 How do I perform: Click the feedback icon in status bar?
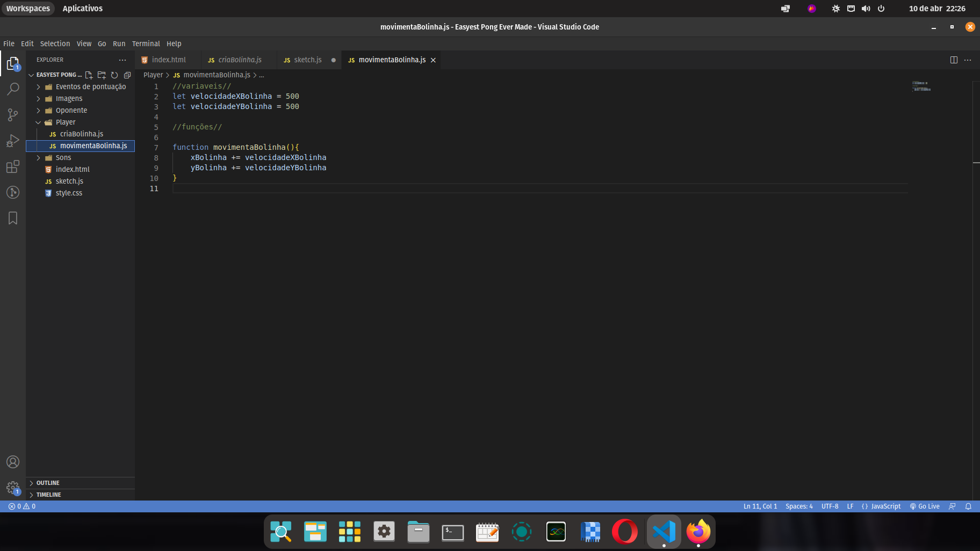(952, 506)
